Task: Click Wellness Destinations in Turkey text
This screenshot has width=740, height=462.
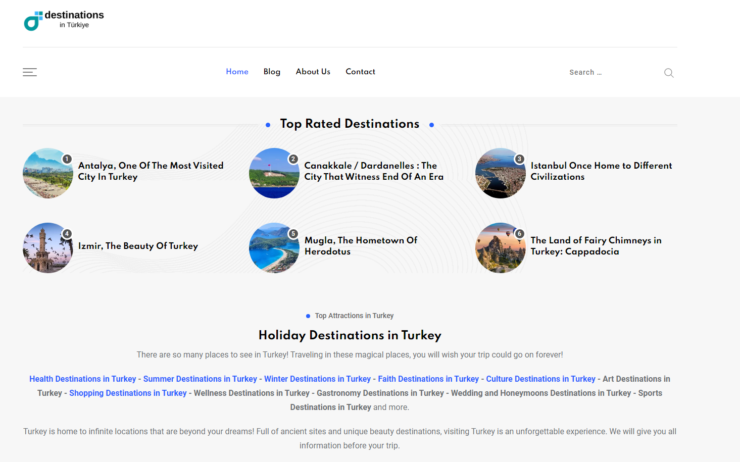Action: (252, 393)
